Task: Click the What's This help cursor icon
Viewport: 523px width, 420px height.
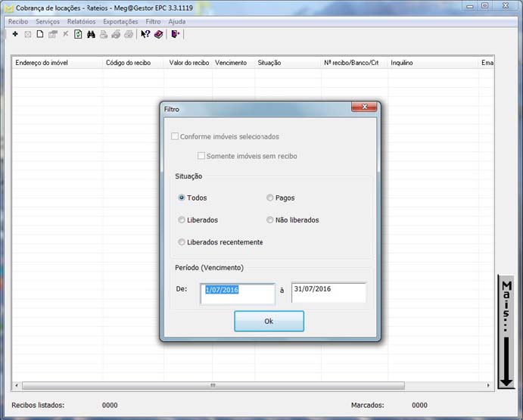Action: [145, 34]
